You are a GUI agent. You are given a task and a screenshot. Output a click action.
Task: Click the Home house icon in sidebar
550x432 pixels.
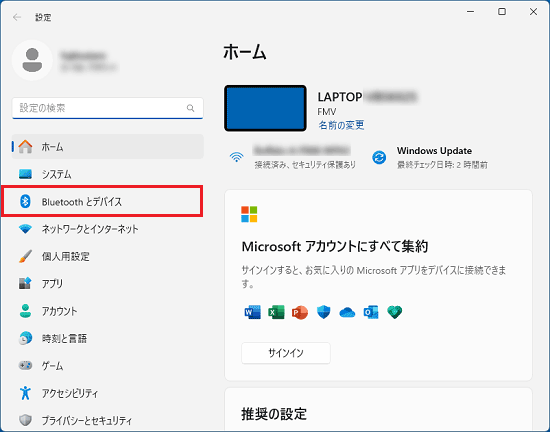pos(25,147)
